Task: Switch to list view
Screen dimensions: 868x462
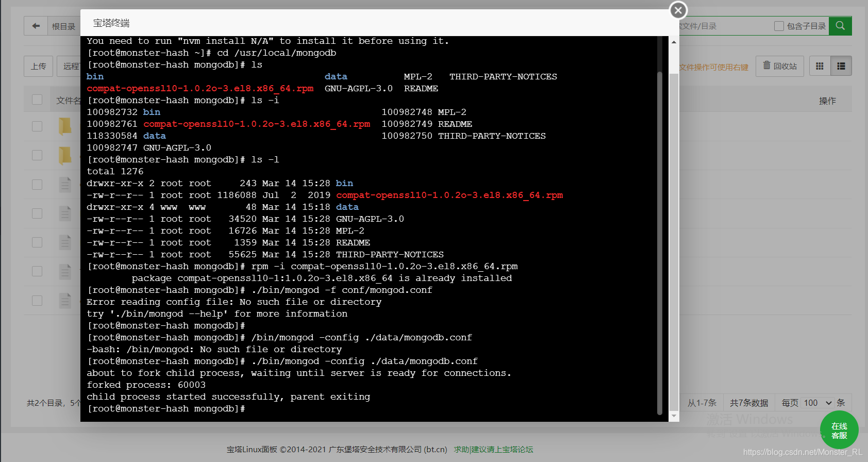Action: tap(841, 66)
